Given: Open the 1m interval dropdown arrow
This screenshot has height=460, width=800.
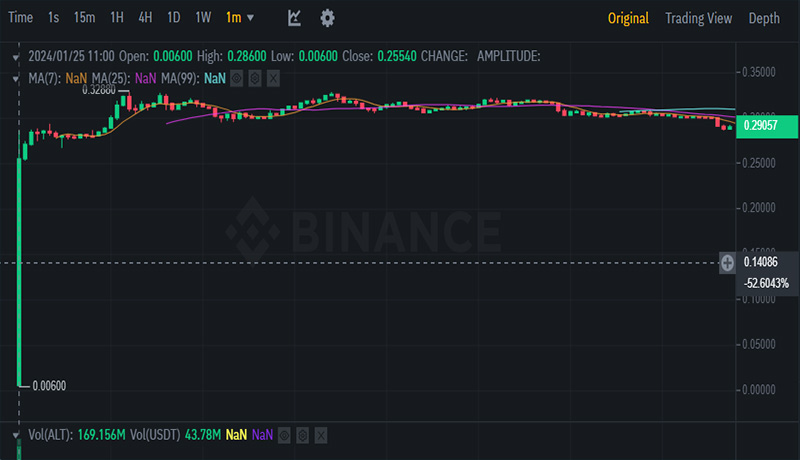Looking at the screenshot, I should click(x=251, y=18).
